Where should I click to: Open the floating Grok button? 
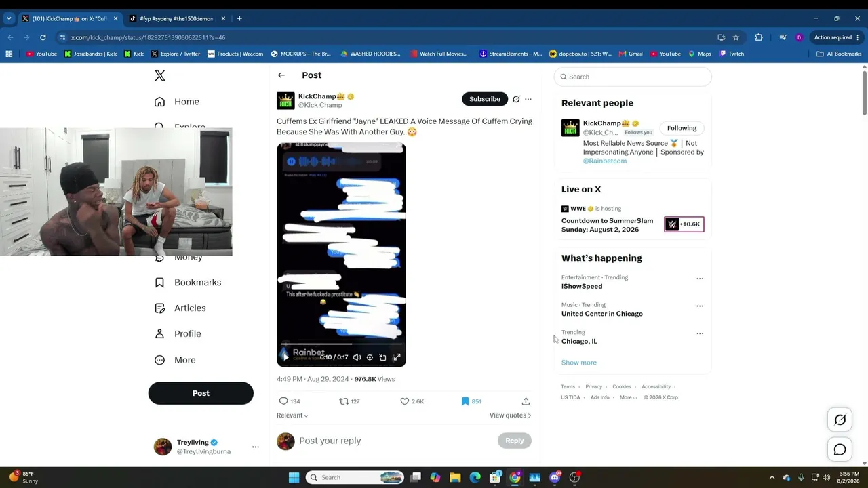[x=840, y=420]
